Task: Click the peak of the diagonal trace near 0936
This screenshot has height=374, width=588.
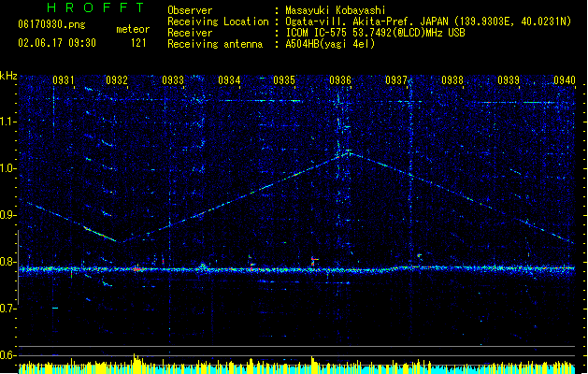Action: pyautogui.click(x=349, y=151)
